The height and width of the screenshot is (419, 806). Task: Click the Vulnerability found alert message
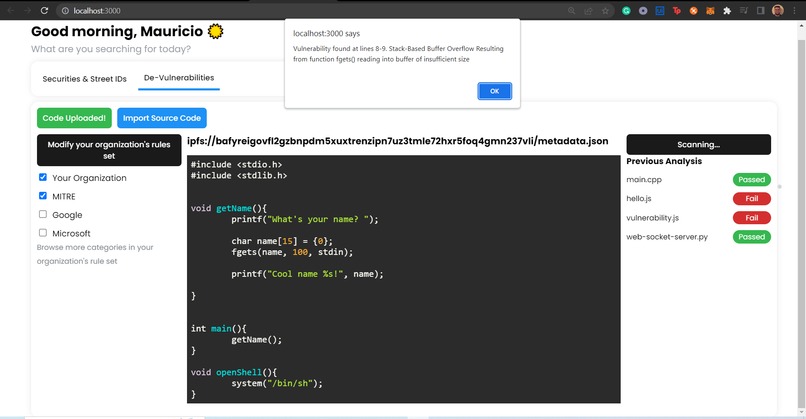pyautogui.click(x=398, y=54)
